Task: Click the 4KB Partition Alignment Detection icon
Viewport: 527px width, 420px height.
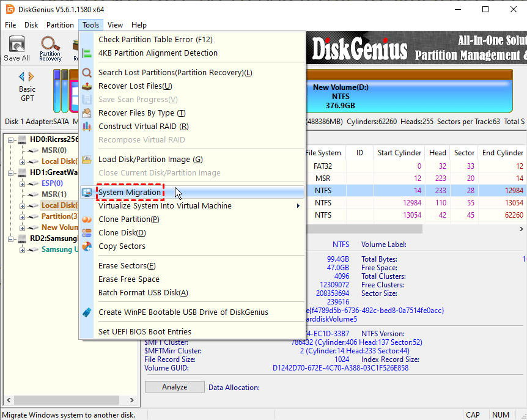Action: pos(87,53)
